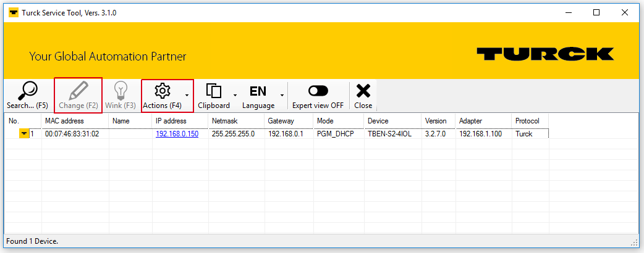Image resolution: width=644 pixels, height=253 pixels.
Task: Click the Mode column header
Action: pyautogui.click(x=338, y=121)
